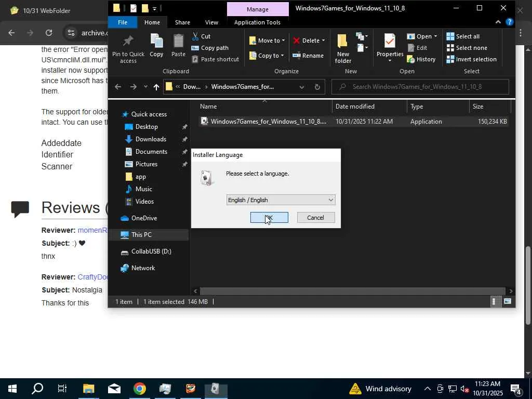Image resolution: width=532 pixels, height=399 pixels.
Task: Click Select none in ribbon
Action: click(467, 48)
